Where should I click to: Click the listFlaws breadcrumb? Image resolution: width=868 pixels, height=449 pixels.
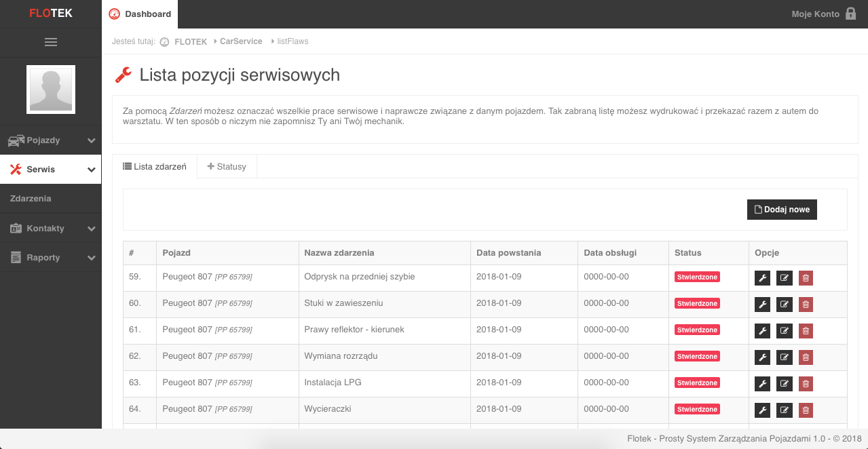coord(293,41)
